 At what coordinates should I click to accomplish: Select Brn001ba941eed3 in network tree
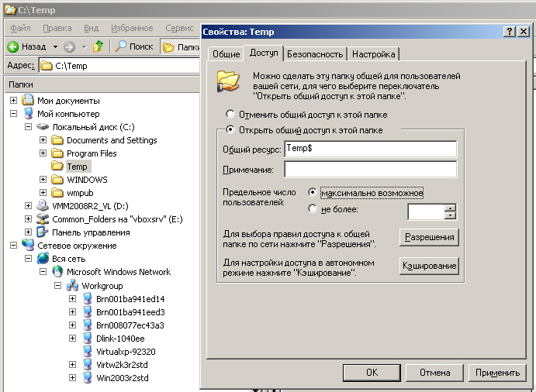(130, 312)
